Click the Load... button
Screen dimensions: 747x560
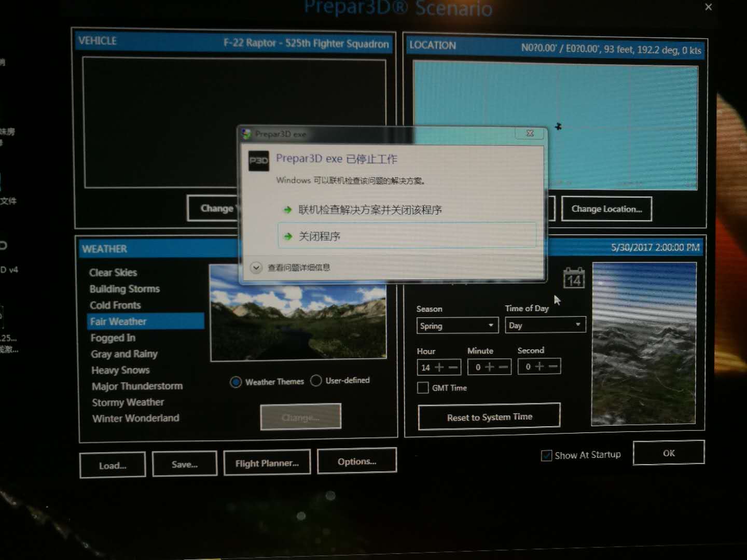(x=113, y=466)
